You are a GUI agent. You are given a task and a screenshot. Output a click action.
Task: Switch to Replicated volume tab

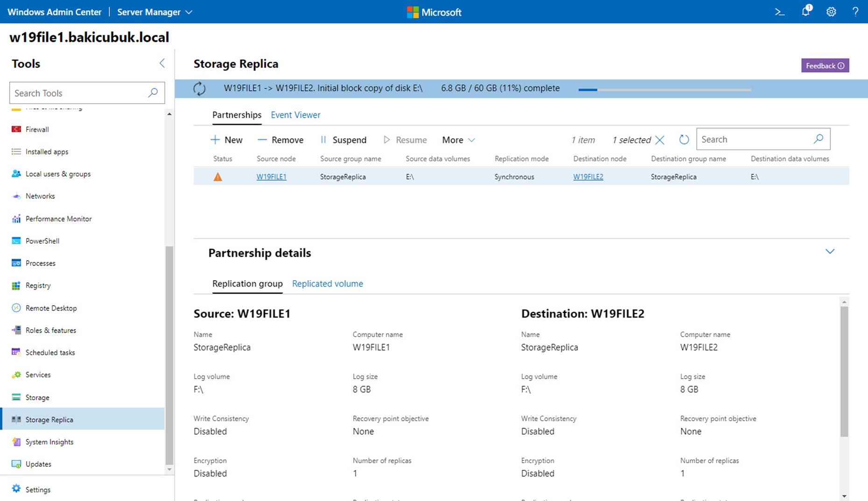pyautogui.click(x=327, y=284)
